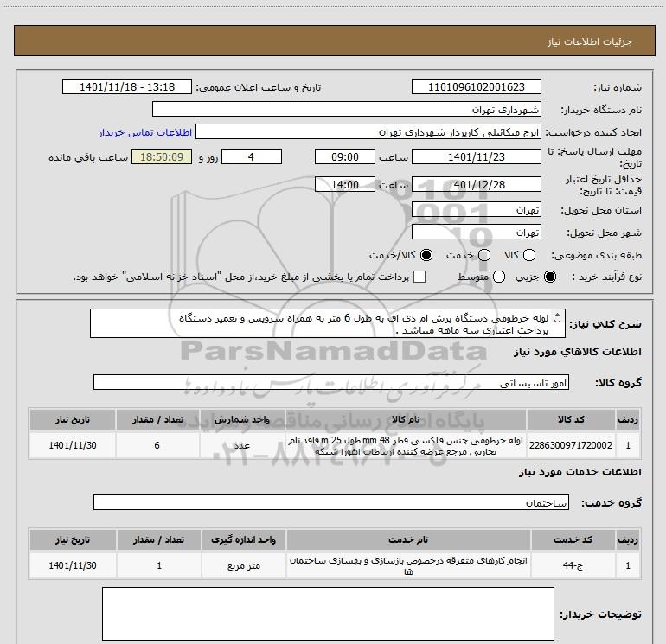This screenshot has width=666, height=644.
Task: Click the service group field ساختمان
Action: point(331,502)
